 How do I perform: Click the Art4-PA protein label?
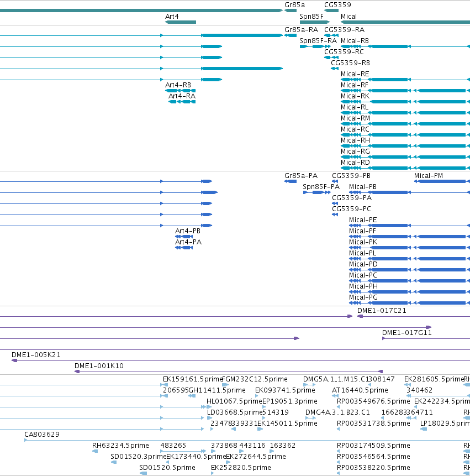point(188,242)
